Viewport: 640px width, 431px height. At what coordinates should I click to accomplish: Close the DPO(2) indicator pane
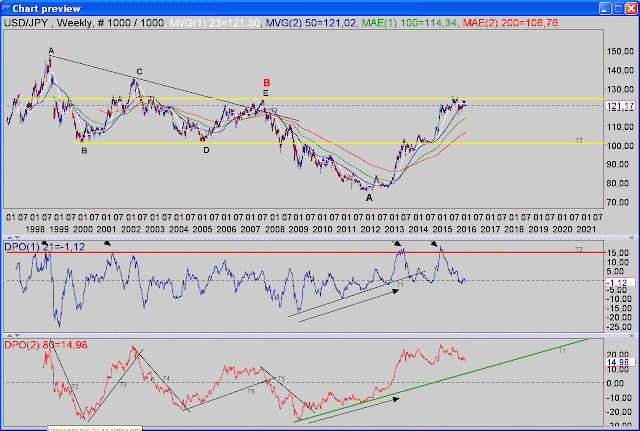632,335
